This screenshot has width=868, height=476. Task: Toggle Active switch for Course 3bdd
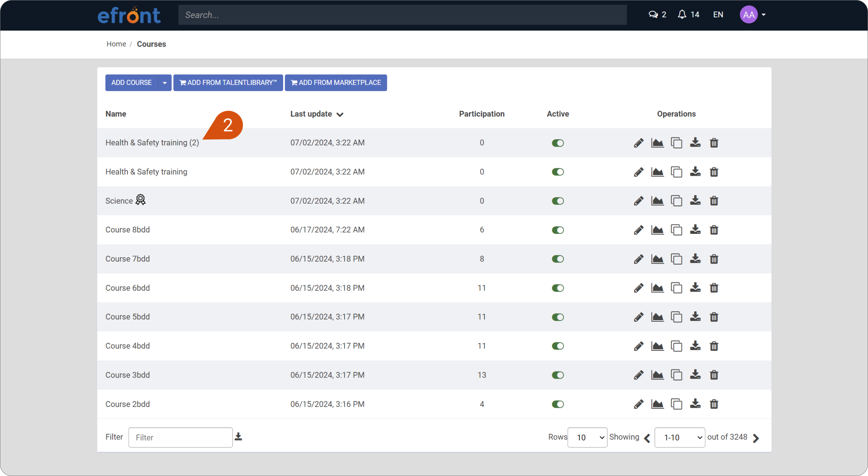click(558, 375)
